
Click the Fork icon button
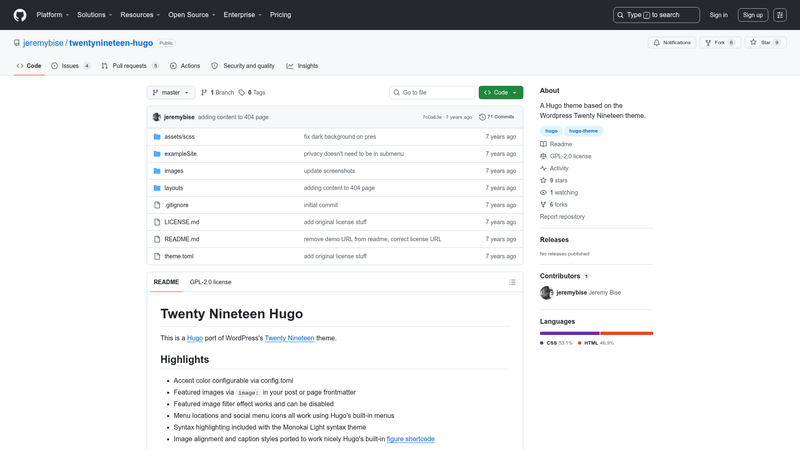708,43
